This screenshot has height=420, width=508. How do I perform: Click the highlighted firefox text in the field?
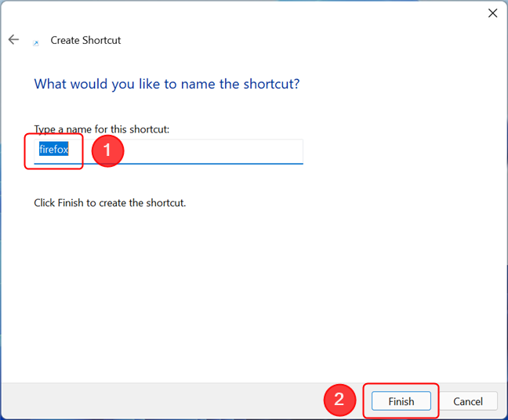54,150
